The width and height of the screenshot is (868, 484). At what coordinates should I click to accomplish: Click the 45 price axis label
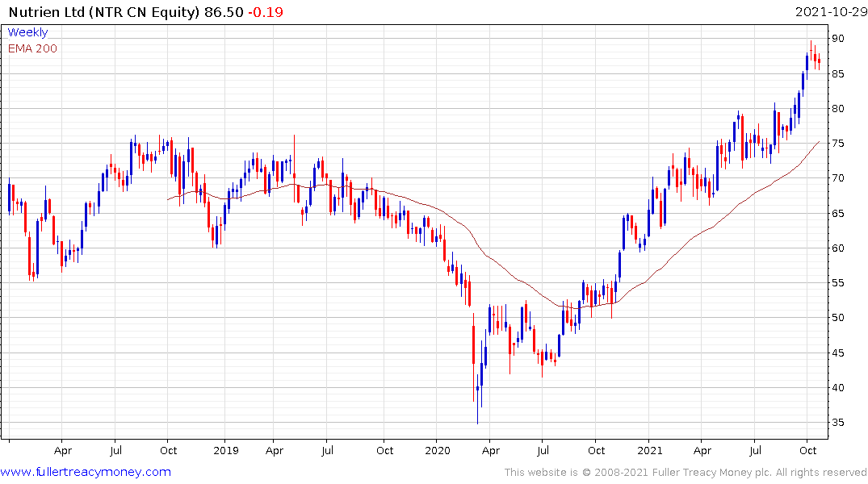837,353
